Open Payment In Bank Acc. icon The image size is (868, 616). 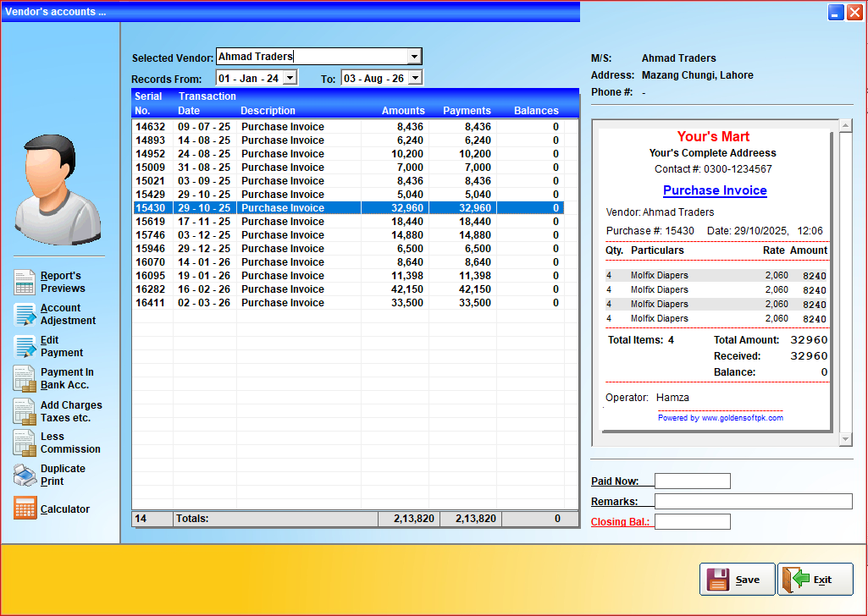click(25, 379)
